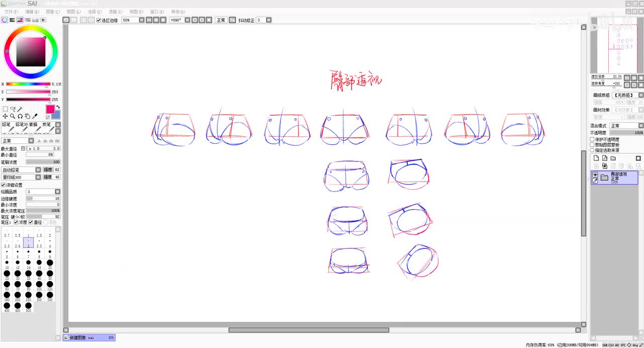Add a layer mask
Image resolution: width=644 pixels, height=348 pixels.
(638, 158)
